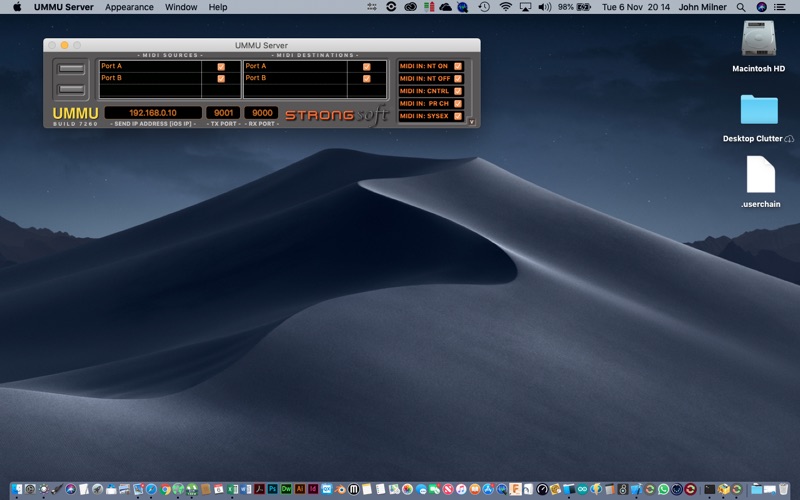
Task: Disable MIDI IN: NT OFF filter
Action: click(458, 79)
